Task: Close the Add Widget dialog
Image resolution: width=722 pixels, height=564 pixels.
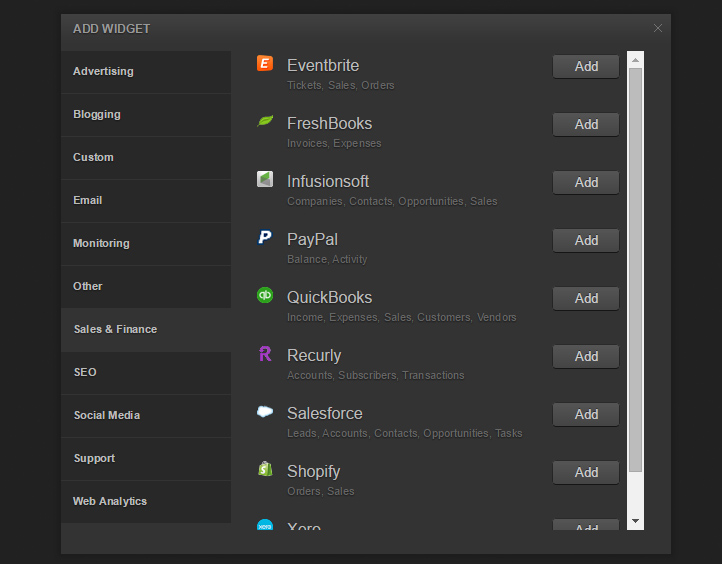Action: (658, 28)
